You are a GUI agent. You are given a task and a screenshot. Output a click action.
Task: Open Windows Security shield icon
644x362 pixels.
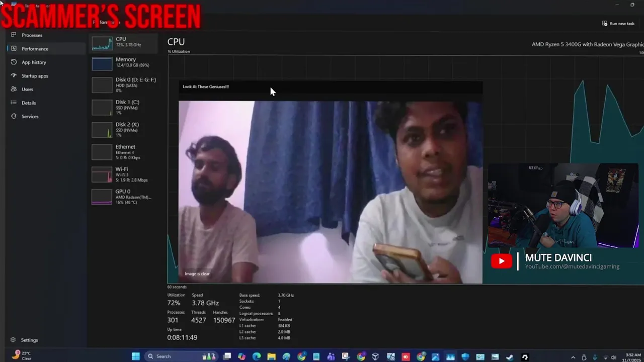tap(465, 356)
